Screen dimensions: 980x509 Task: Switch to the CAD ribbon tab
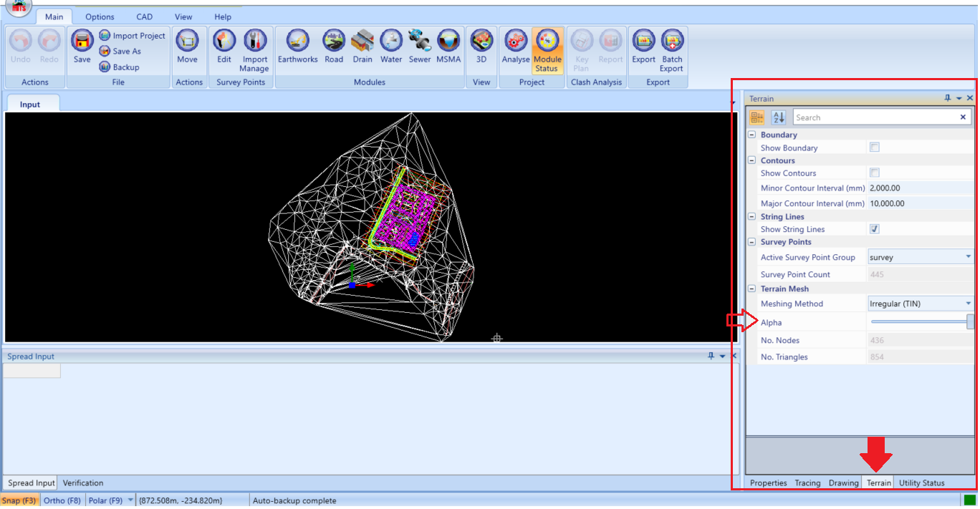pyautogui.click(x=144, y=16)
